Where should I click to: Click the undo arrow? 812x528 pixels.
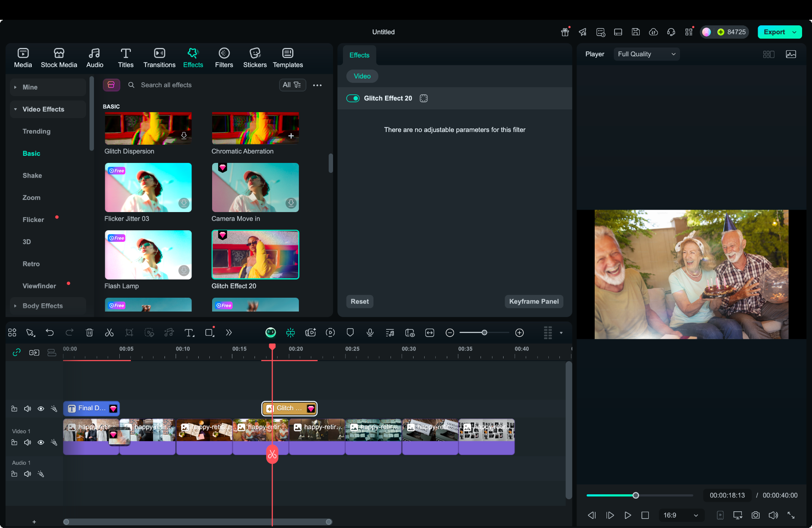pos(50,333)
